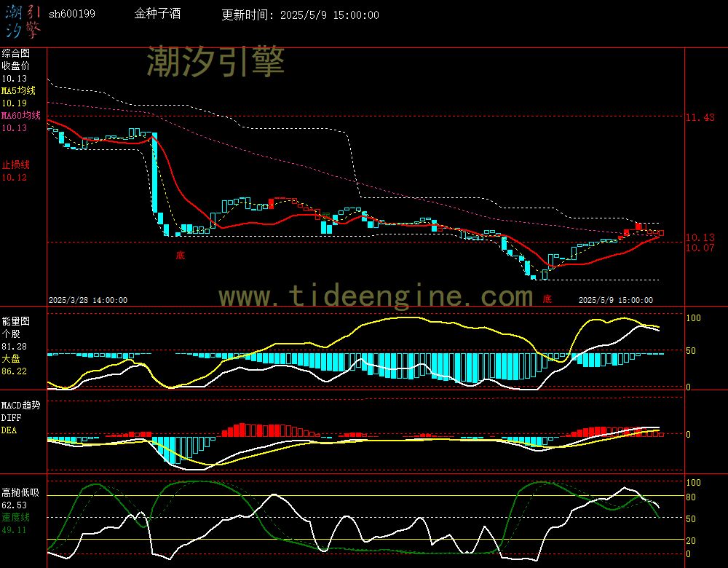Screen dimensions: 728x568
Task: Click the stop-loss value 10.12
Action: [15, 178]
